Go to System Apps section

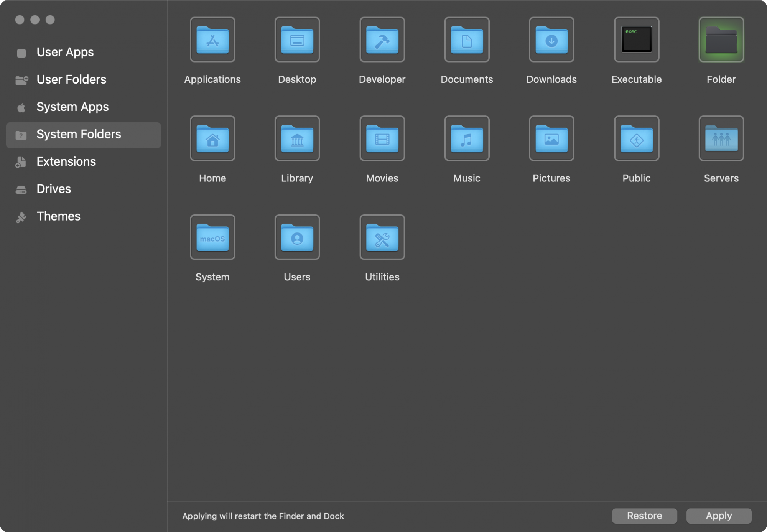click(72, 107)
